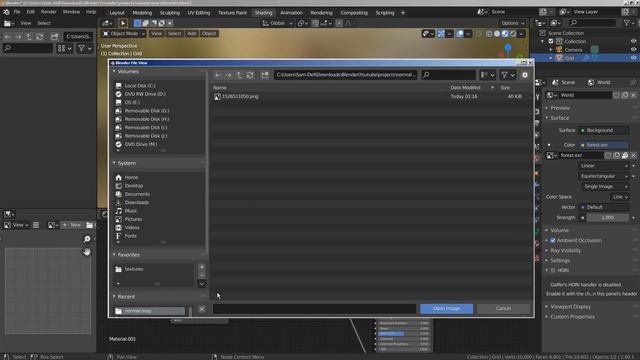Toggle Collection visibility eye in outliner
Viewport: 640px width, 360px height.
click(x=633, y=41)
